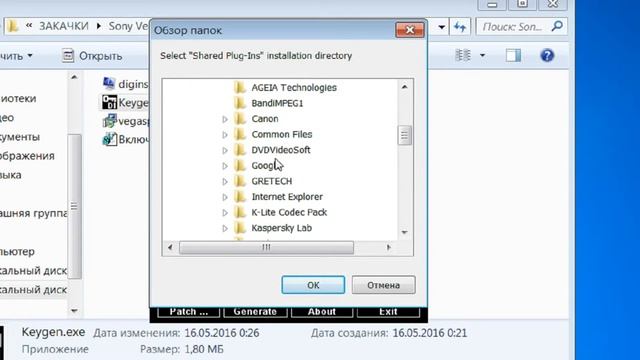Click the GRETECH folder icon

pos(240,181)
